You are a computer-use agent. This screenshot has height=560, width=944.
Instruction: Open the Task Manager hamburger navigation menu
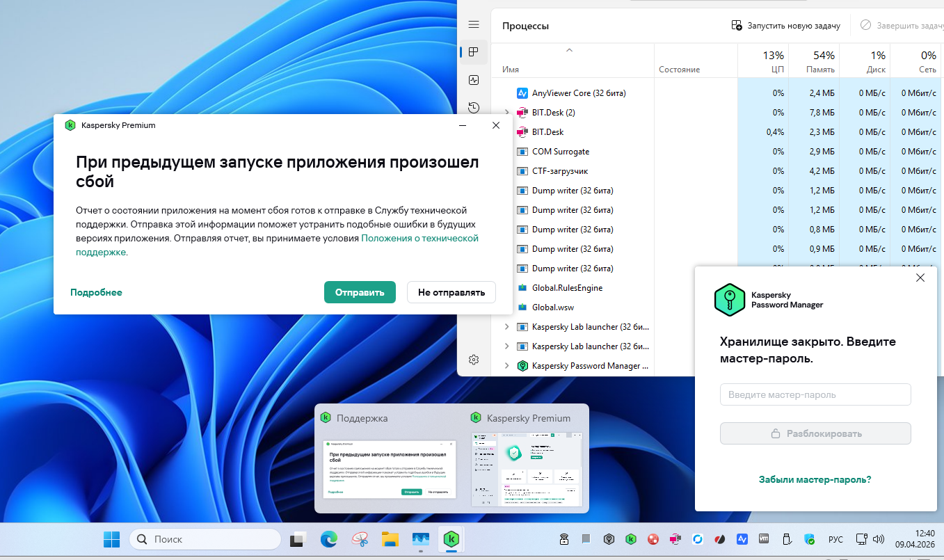474,25
